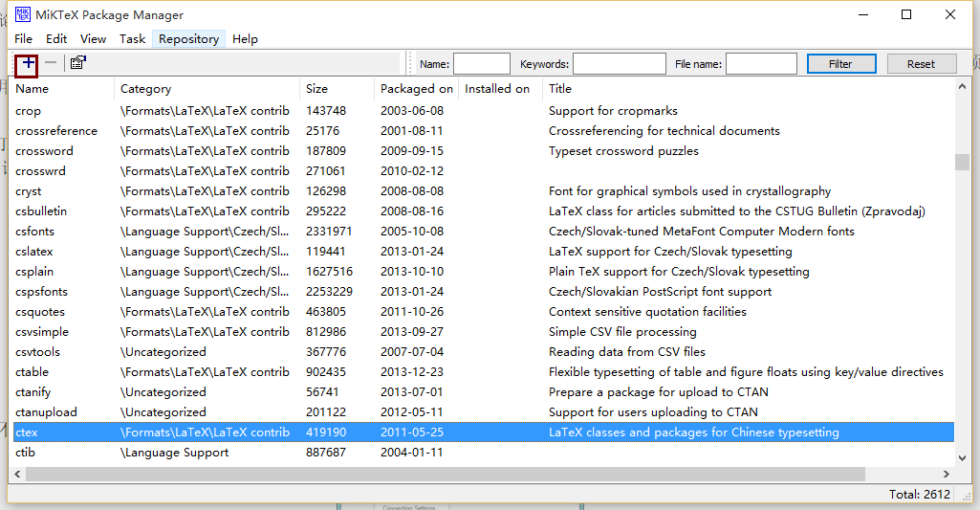Viewport: 980px width, 510px height.
Task: Select the csquotes package row
Action: 484,312
